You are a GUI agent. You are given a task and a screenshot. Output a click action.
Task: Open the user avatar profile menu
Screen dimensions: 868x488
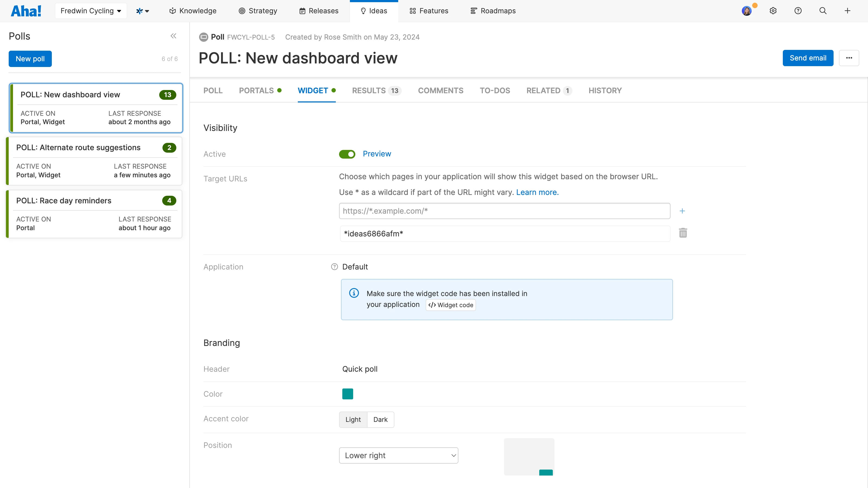pos(746,11)
